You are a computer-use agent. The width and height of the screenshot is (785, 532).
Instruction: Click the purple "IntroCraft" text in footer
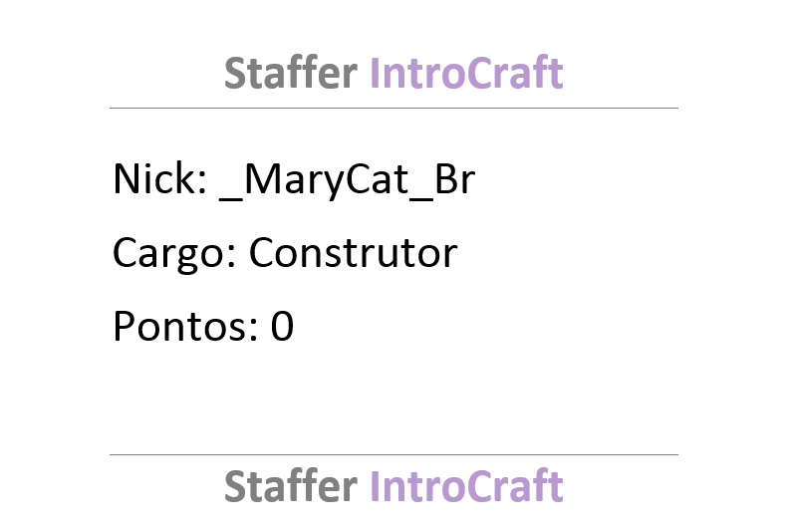point(466,486)
